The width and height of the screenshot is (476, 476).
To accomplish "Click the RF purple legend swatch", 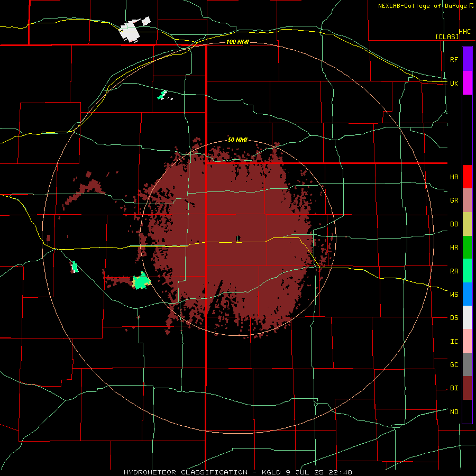I will click(x=467, y=59).
